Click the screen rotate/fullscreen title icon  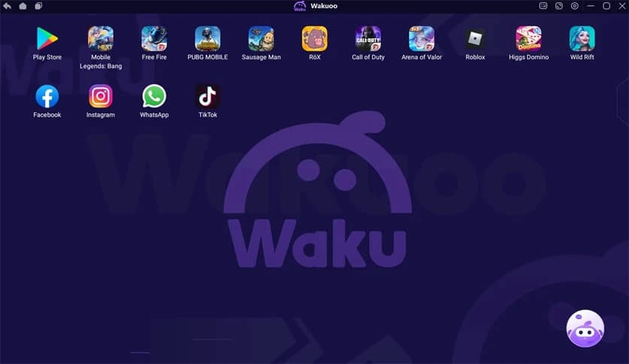click(559, 6)
